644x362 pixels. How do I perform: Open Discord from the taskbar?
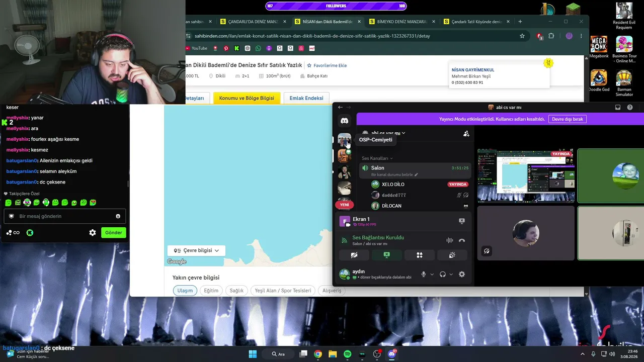pos(391,354)
